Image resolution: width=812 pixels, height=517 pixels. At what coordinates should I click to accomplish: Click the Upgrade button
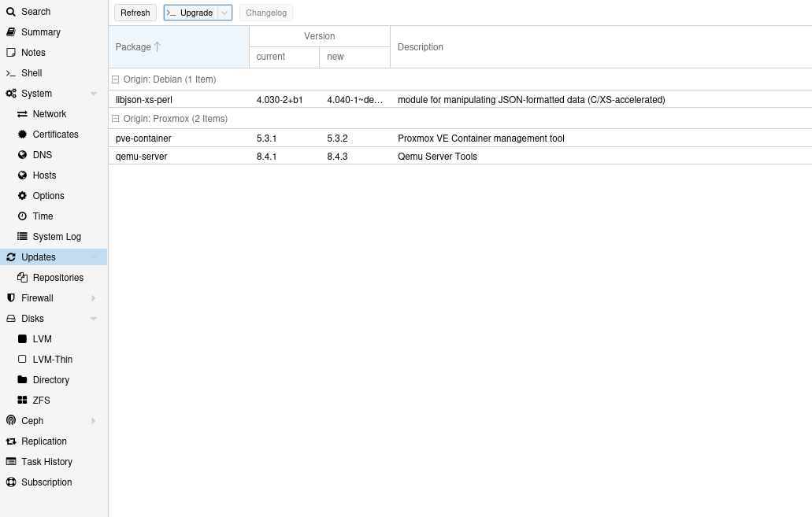[x=191, y=13]
